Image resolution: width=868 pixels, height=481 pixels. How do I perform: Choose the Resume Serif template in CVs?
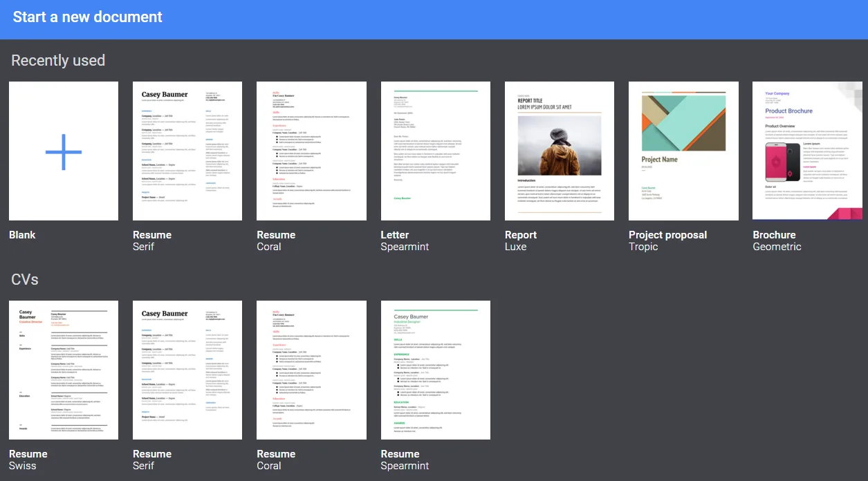(x=187, y=370)
